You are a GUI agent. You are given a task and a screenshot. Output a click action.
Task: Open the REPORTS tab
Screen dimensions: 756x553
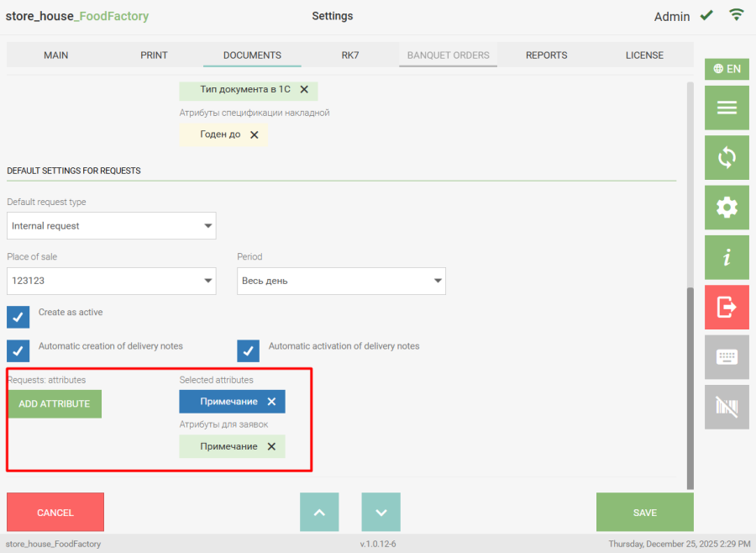[546, 55]
